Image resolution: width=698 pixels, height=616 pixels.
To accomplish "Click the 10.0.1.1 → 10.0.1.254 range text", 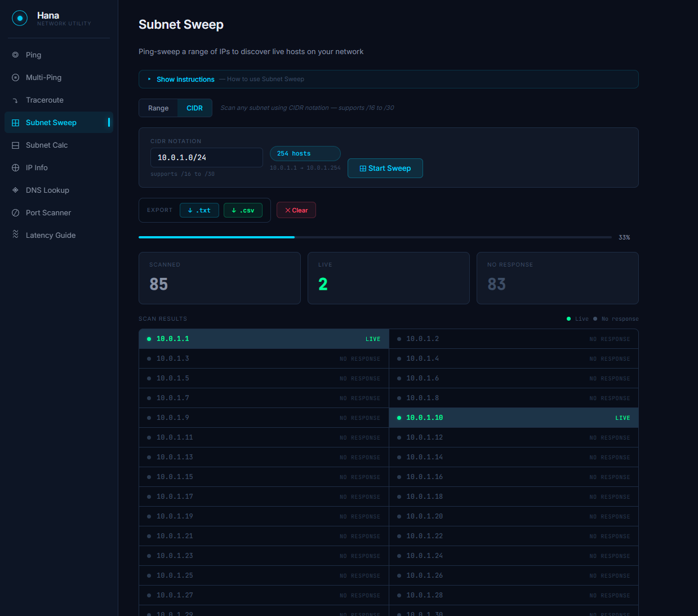I will pyautogui.click(x=305, y=168).
